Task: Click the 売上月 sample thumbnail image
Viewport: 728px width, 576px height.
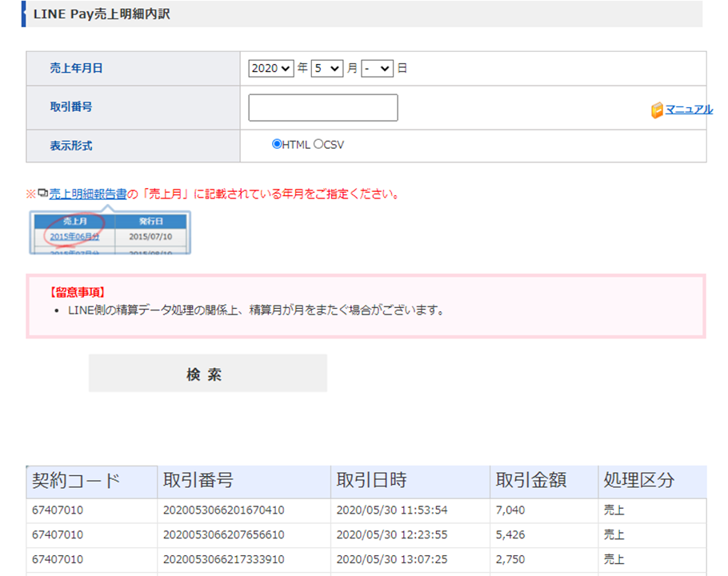Action: (110, 232)
